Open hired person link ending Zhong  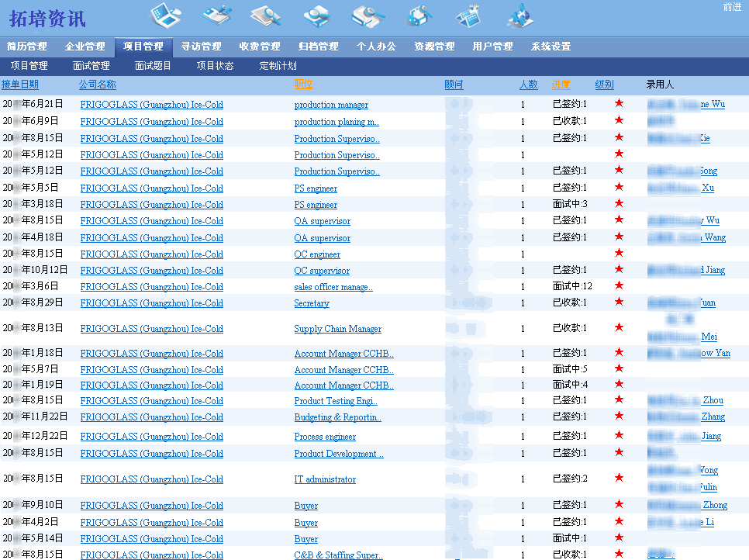tap(688, 505)
